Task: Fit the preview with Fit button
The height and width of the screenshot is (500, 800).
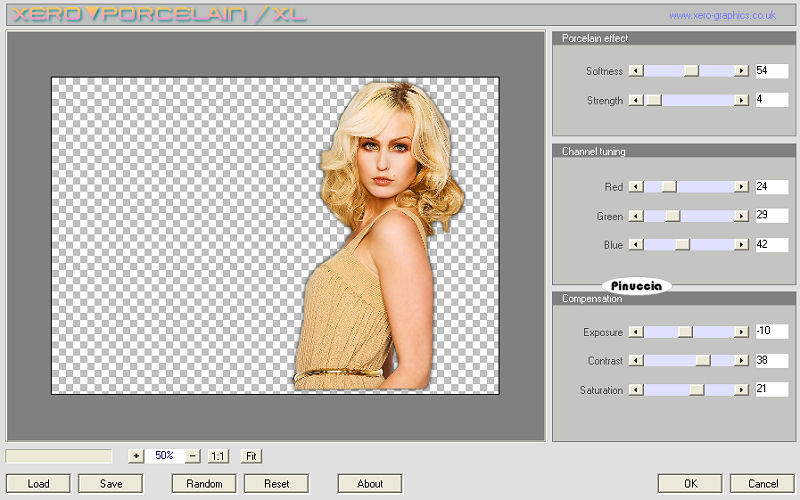Action: [x=251, y=456]
